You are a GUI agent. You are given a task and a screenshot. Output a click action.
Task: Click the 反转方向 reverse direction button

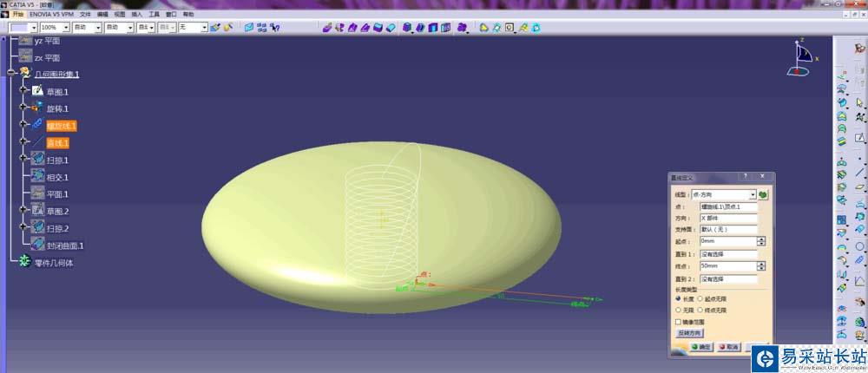[689, 333]
